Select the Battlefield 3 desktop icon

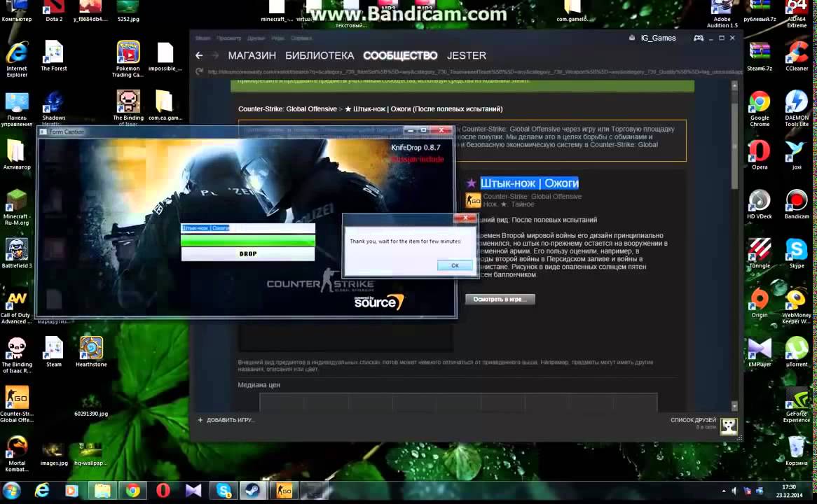tap(17, 253)
